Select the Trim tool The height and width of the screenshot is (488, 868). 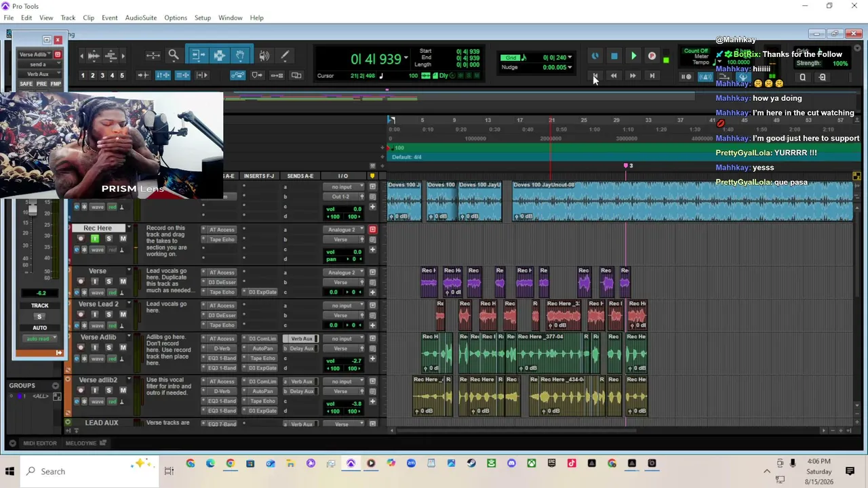[197, 56]
